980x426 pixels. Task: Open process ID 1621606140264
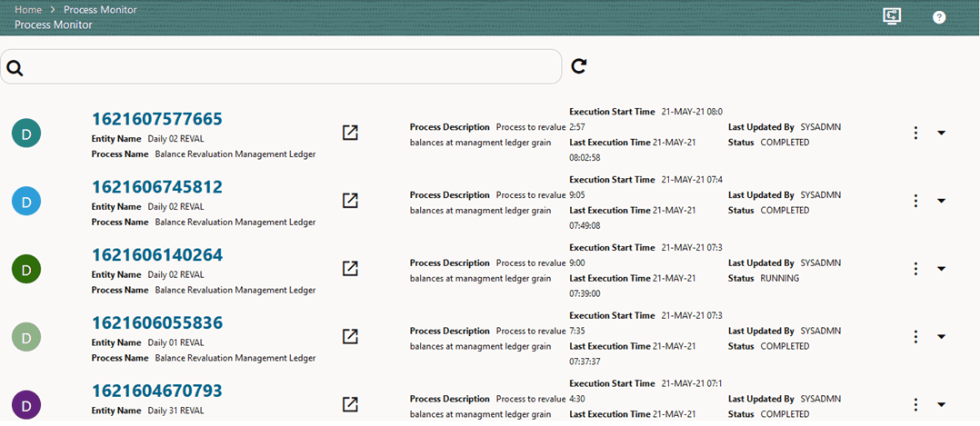tap(157, 255)
